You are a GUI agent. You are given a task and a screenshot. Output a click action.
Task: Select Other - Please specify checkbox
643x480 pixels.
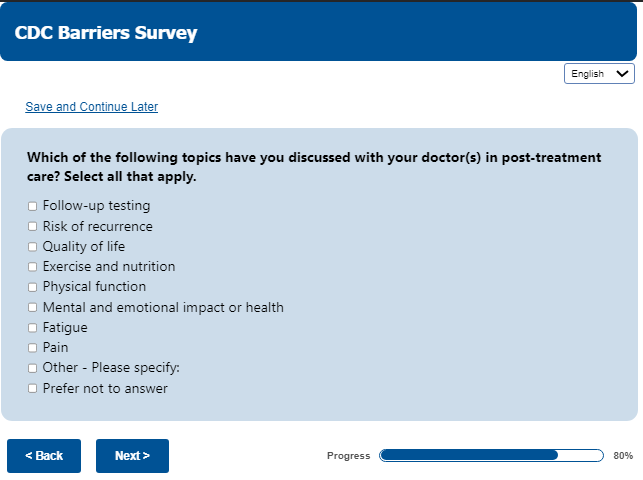(x=32, y=368)
